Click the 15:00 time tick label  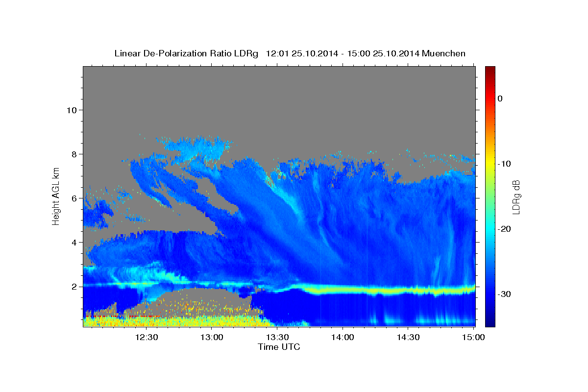tap(473, 338)
